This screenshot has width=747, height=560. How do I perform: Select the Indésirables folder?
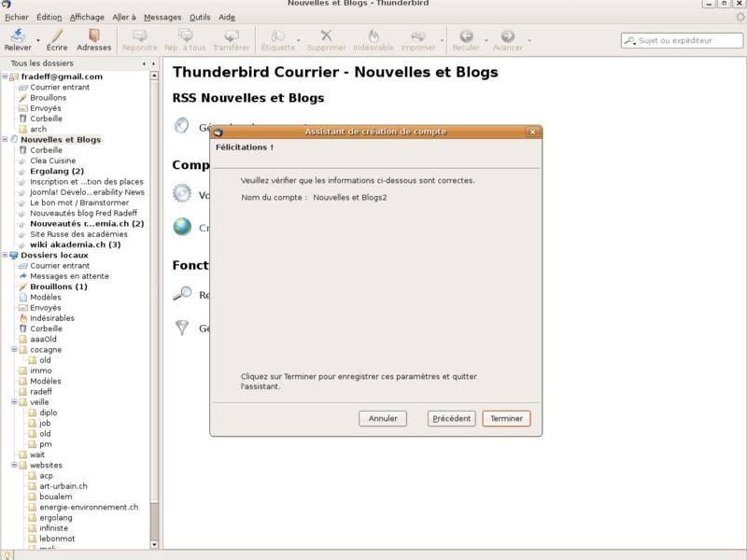[x=52, y=317]
